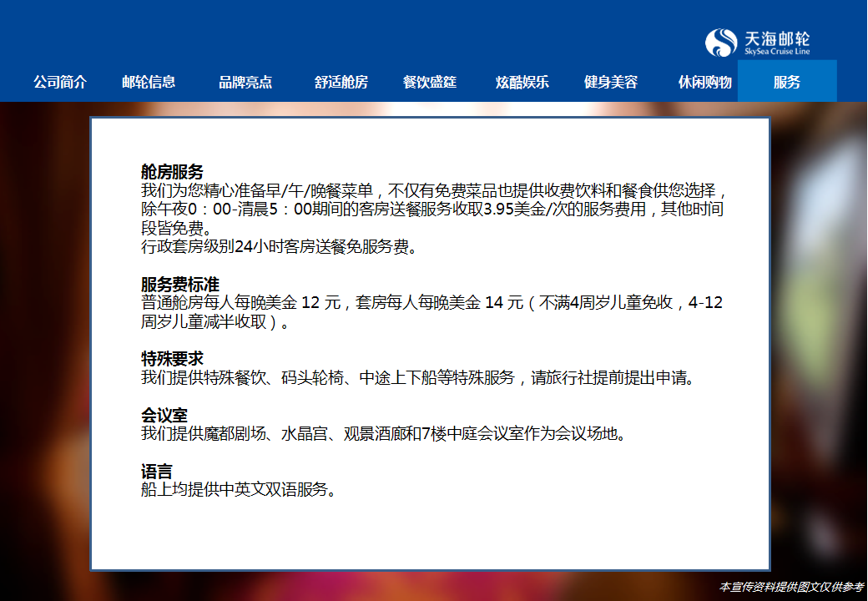
Task: Click the 语言 heading
Action: 157,472
